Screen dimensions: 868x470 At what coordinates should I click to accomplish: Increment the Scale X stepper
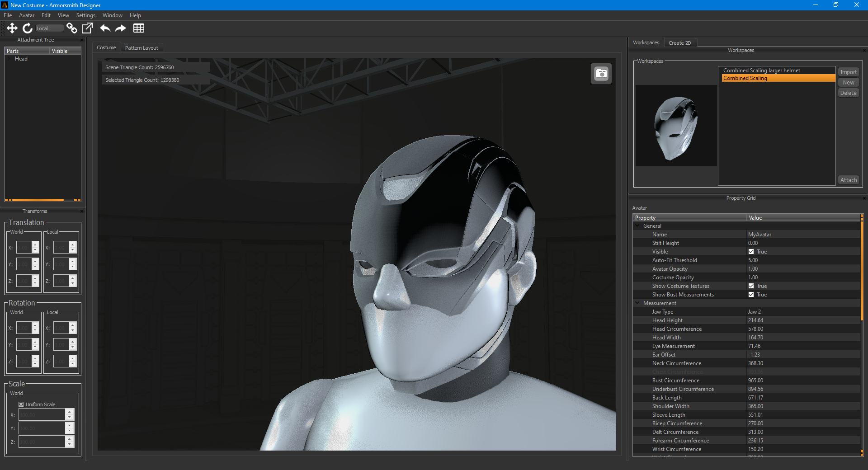(x=70, y=412)
